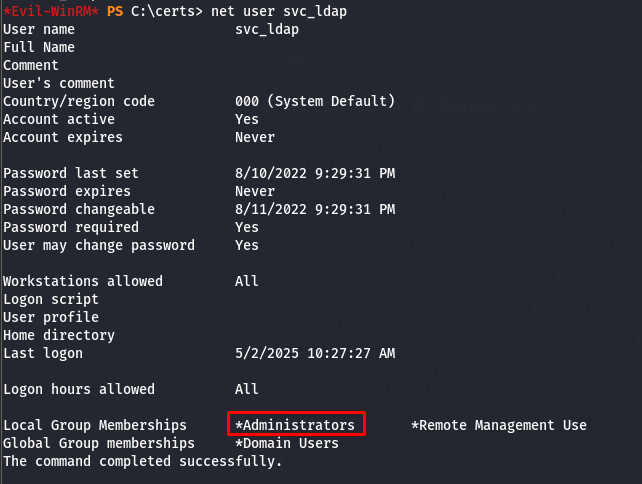Click the *Domain Users group entry
The width and height of the screenshot is (642, 484).
(287, 443)
